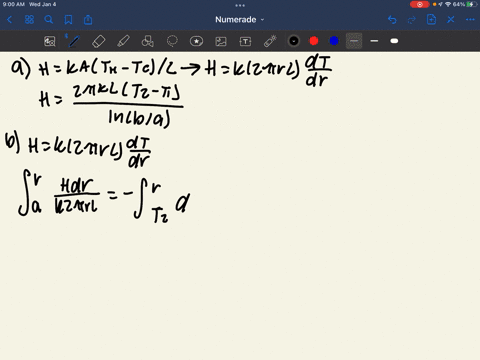Select the Lasso tool

pyautogui.click(x=172, y=41)
